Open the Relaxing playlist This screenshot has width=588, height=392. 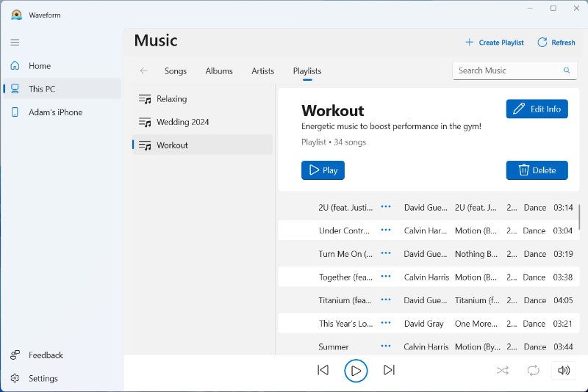tap(203, 99)
